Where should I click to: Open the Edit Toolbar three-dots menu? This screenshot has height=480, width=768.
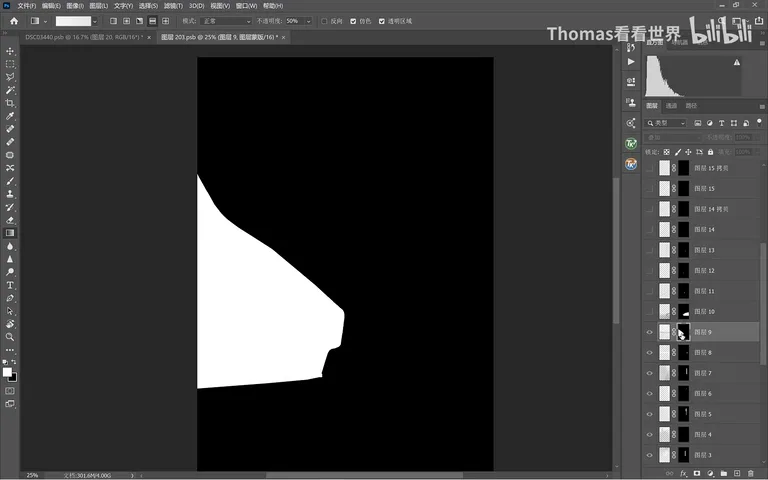[10, 350]
